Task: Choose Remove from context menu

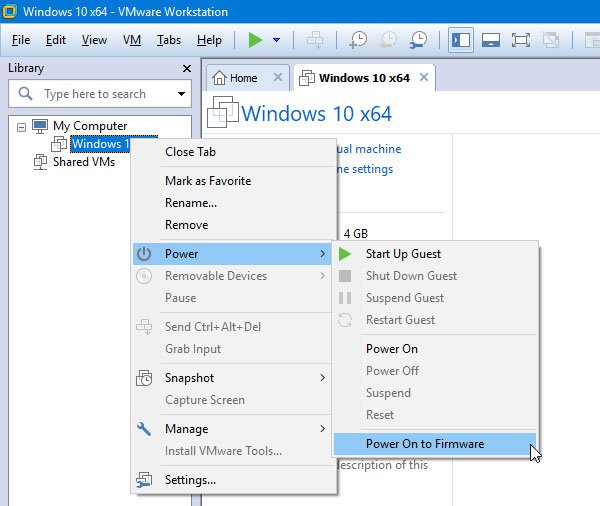Action: [x=234, y=225]
